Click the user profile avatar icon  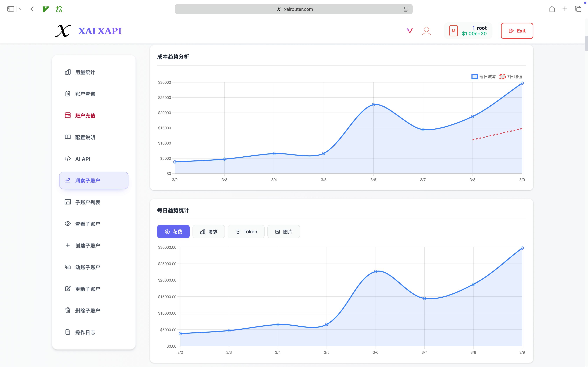426,31
